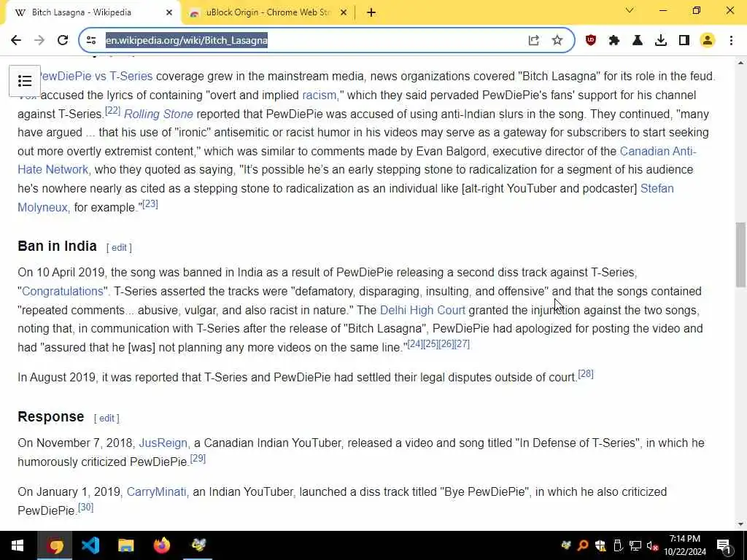747x560 pixels.
Task: Open the Congratulations song link
Action: pyautogui.click(x=63, y=292)
